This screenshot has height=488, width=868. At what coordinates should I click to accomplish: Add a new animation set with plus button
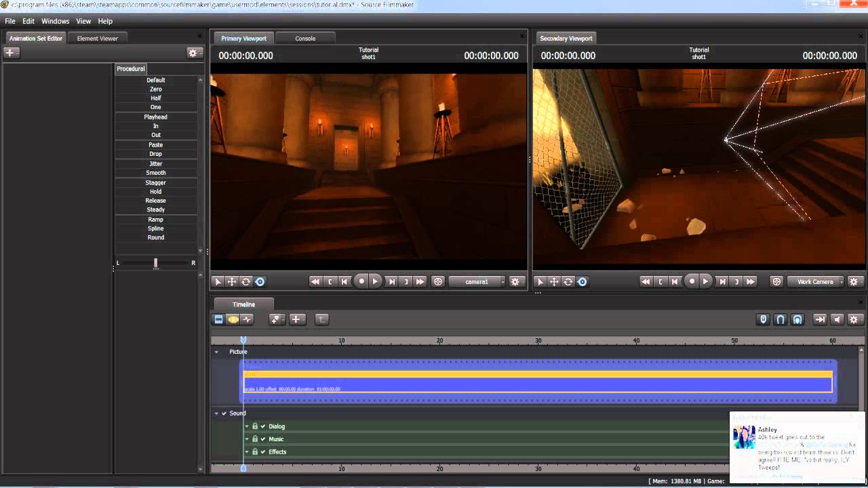pos(12,53)
